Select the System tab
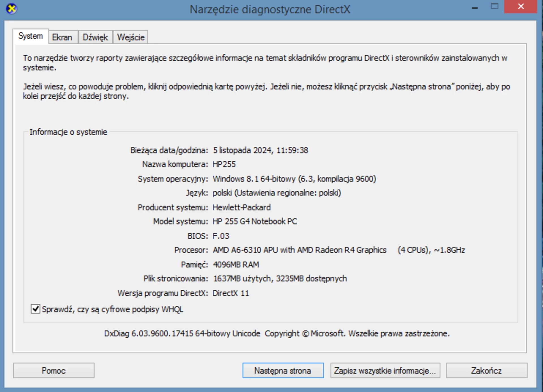The image size is (543, 392). 31,36
